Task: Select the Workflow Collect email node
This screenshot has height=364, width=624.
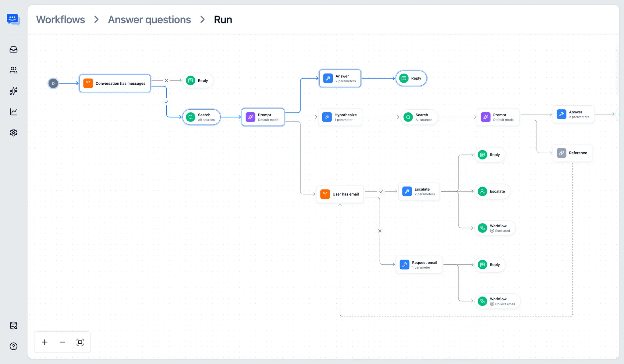Action: pos(497,301)
